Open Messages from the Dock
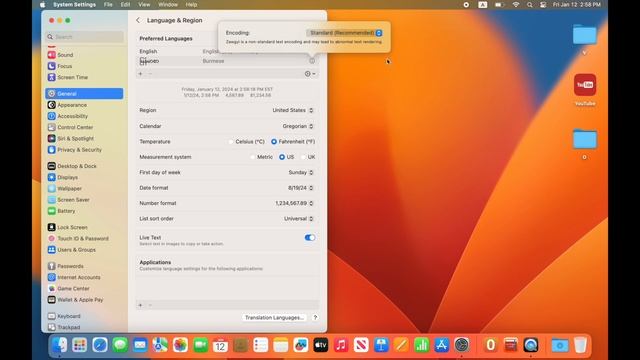Screen dimensions: 640x360 [120, 345]
